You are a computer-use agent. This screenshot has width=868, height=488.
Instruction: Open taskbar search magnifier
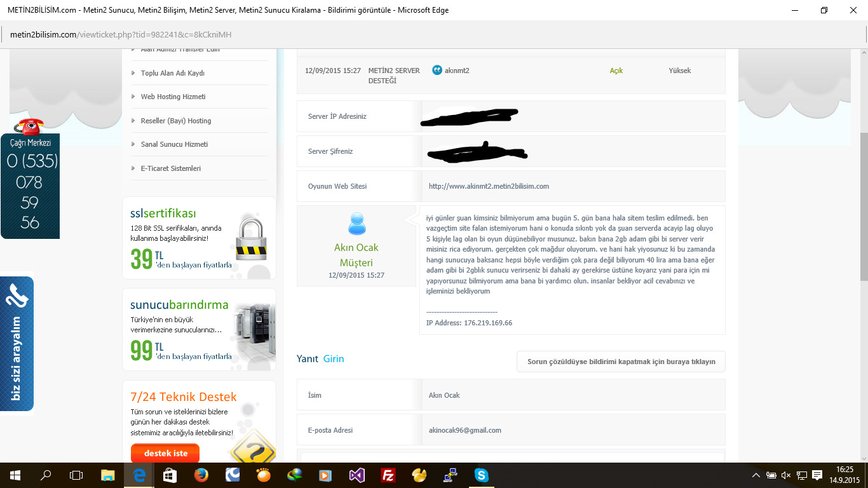46,475
